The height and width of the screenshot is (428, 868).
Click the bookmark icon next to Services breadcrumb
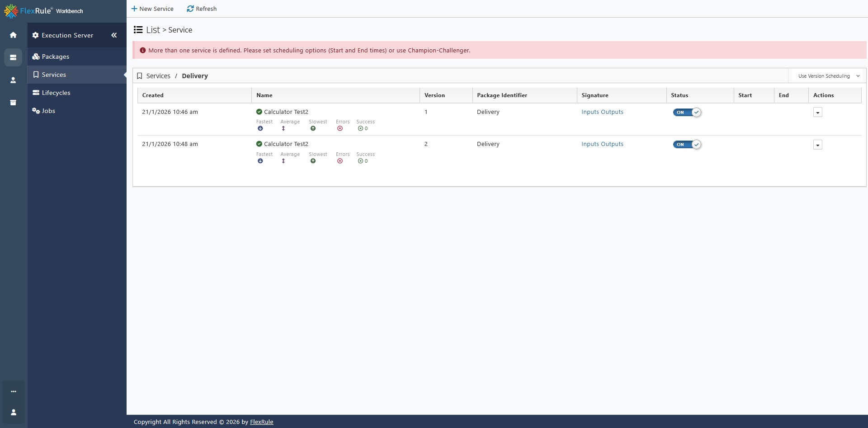140,76
